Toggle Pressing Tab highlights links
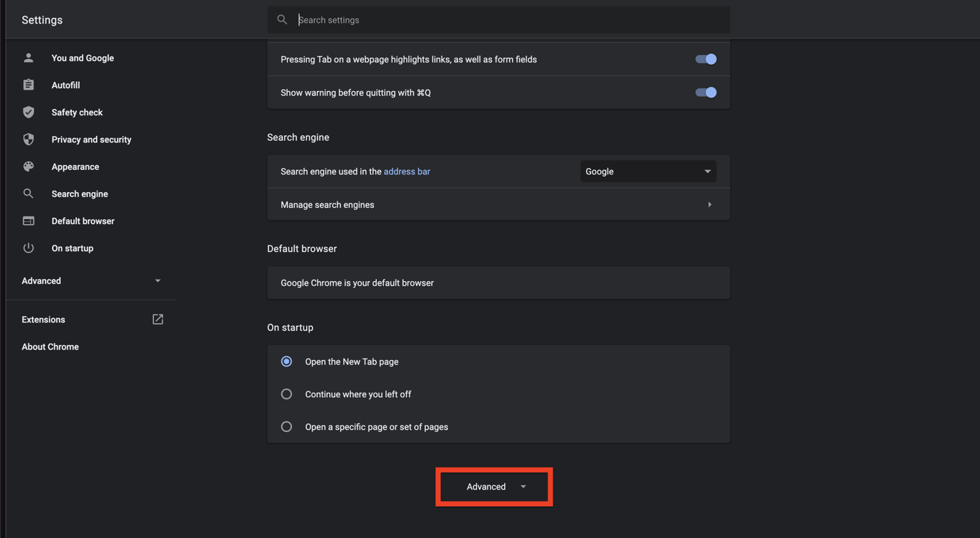This screenshot has width=980, height=538. [x=705, y=59]
